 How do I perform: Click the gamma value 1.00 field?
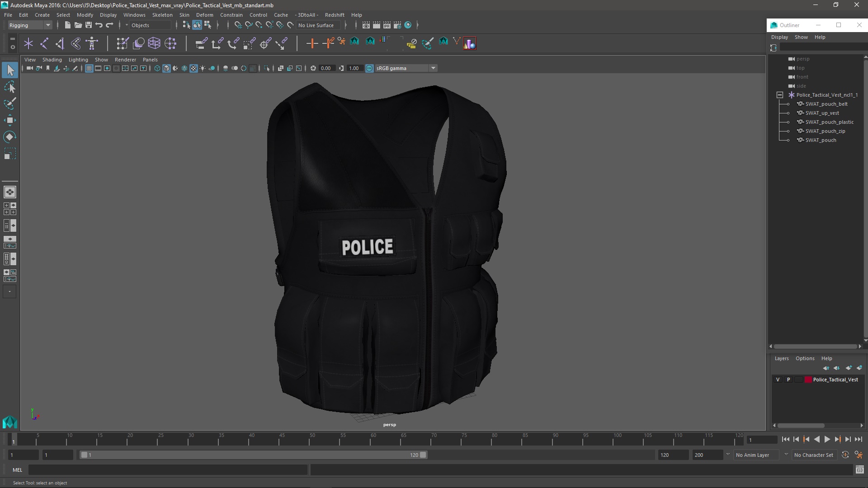pyautogui.click(x=354, y=68)
